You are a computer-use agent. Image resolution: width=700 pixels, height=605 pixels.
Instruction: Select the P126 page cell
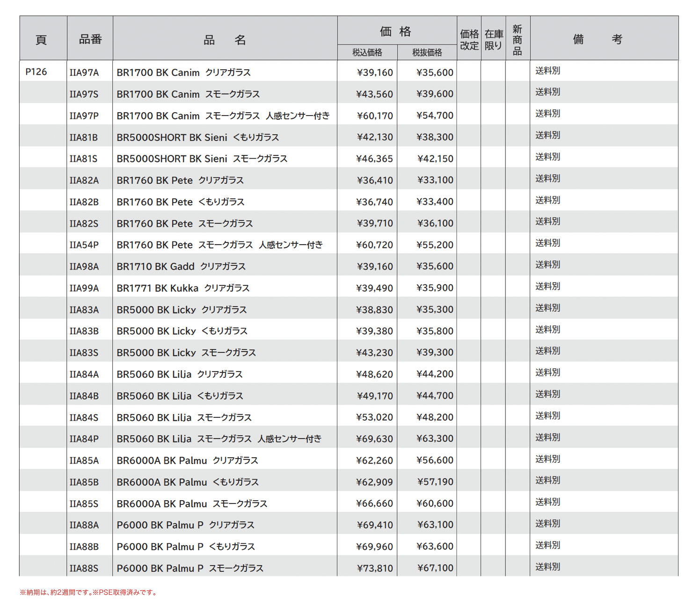pyautogui.click(x=36, y=72)
